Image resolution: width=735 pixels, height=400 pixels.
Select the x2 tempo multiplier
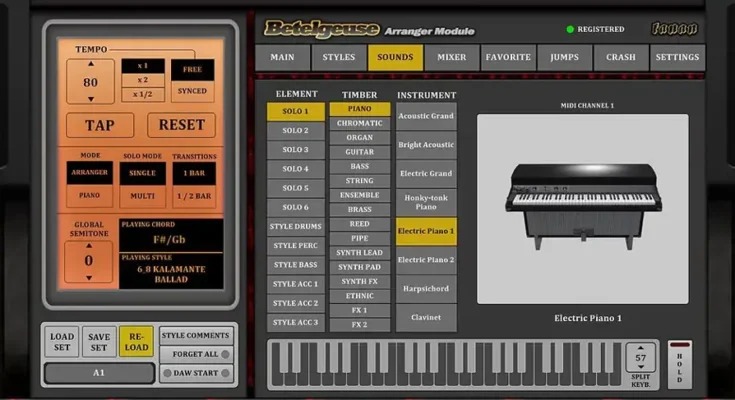click(x=143, y=80)
